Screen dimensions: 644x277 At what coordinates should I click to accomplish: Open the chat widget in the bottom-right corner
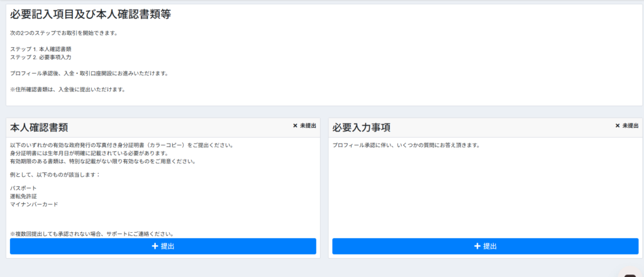pos(631,272)
